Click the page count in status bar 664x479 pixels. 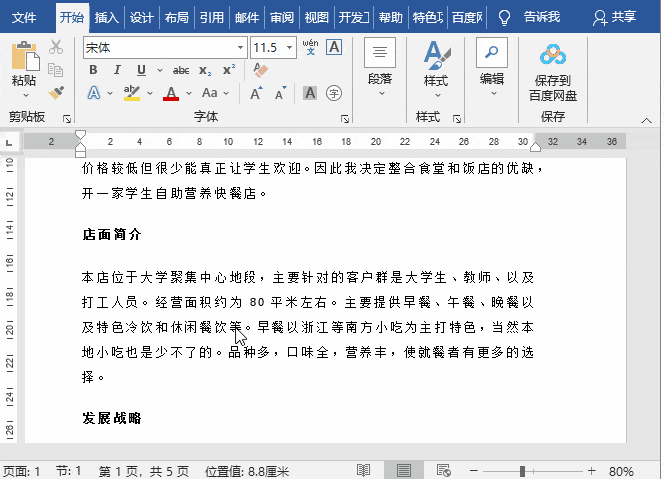(144, 471)
